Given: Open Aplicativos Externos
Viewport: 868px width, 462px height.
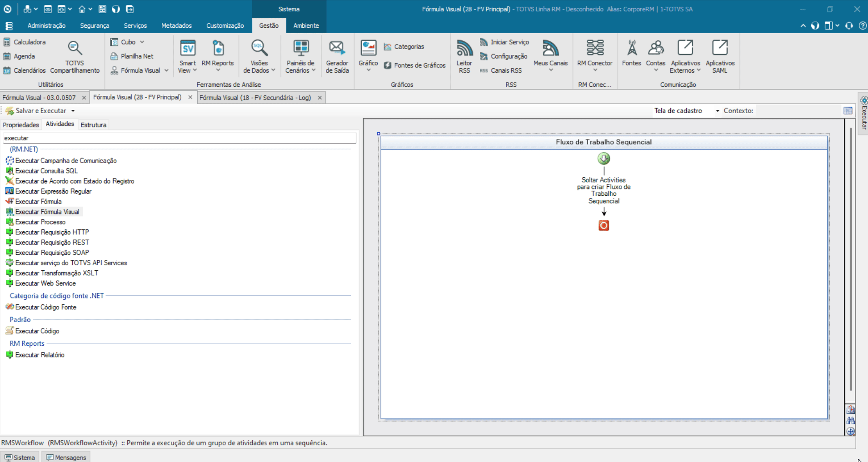Looking at the screenshot, I should click(685, 57).
